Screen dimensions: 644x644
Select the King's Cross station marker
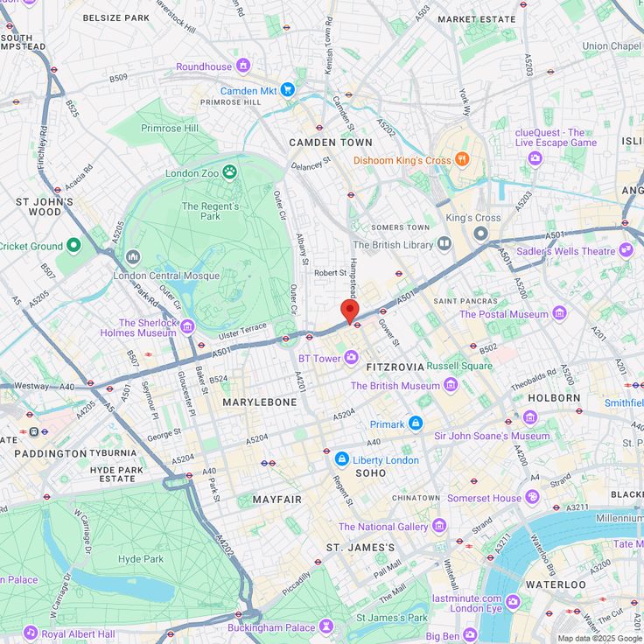480,234
